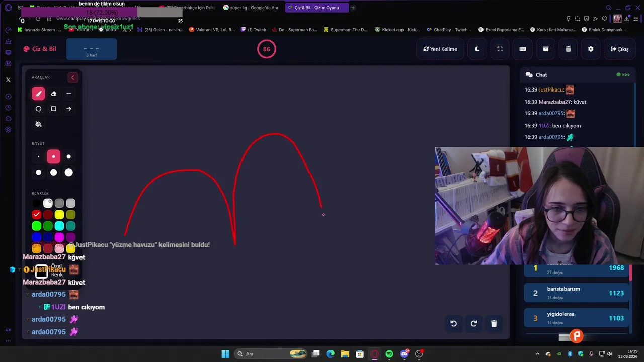
Task: Pick the dark gray color swatch
Action: point(59,203)
